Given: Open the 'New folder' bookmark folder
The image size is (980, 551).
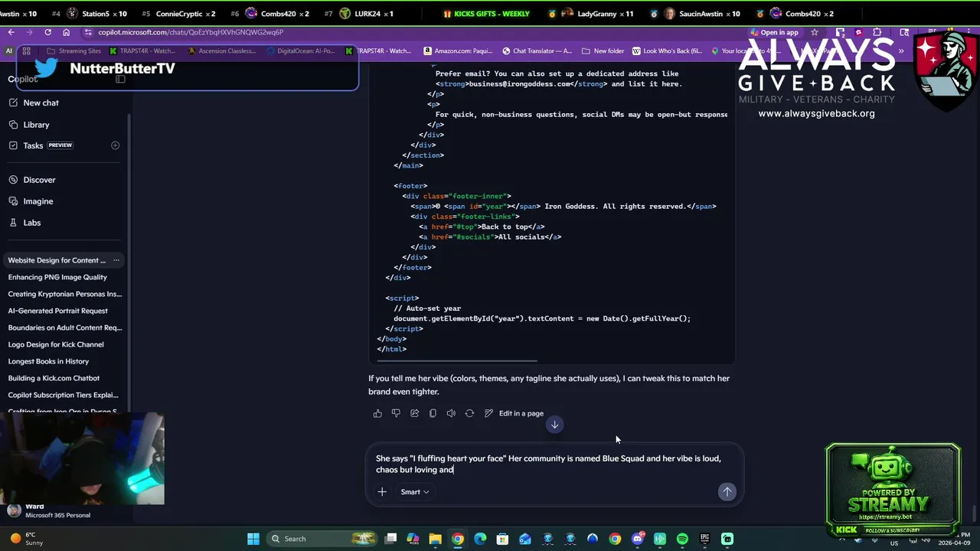Looking at the screenshot, I should click(603, 51).
